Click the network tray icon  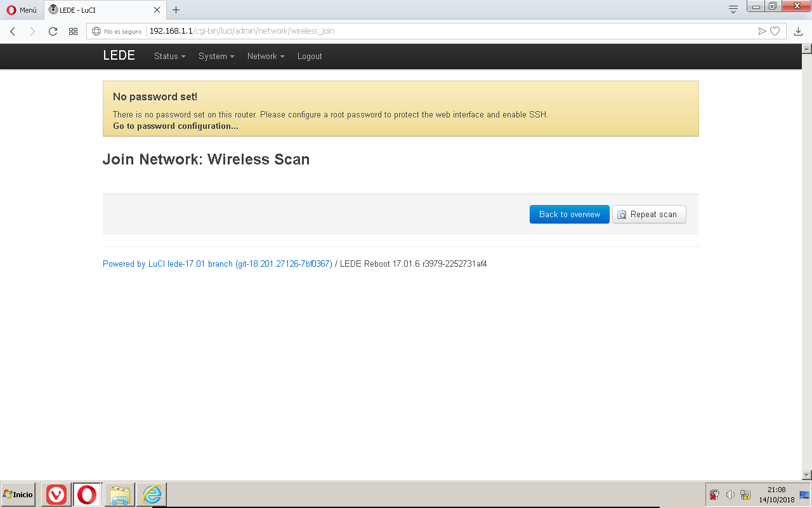(745, 495)
